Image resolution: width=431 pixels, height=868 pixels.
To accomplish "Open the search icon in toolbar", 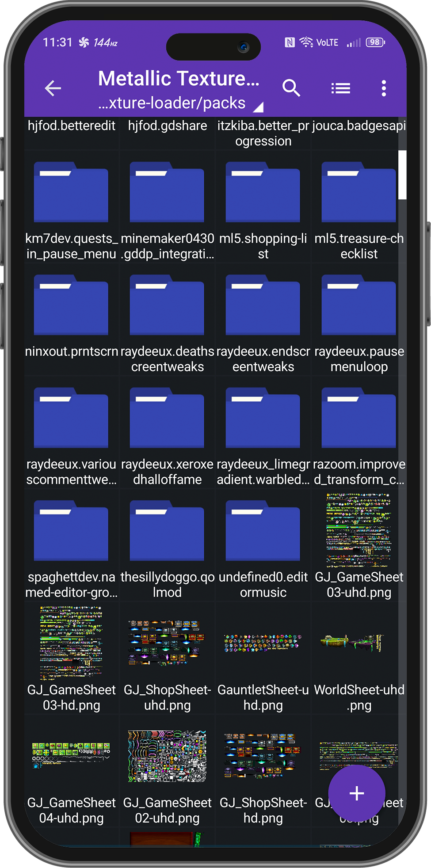I will coord(291,88).
